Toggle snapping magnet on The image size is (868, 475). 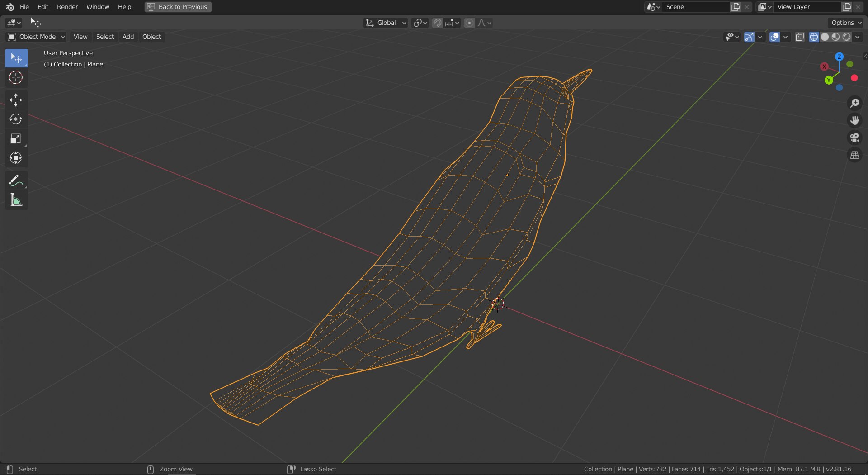(x=437, y=23)
